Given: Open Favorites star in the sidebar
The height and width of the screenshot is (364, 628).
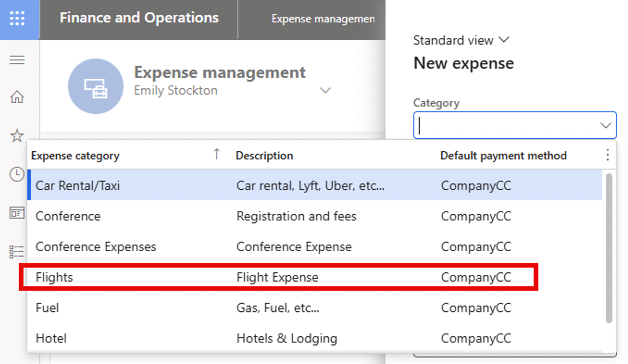Looking at the screenshot, I should tap(17, 136).
